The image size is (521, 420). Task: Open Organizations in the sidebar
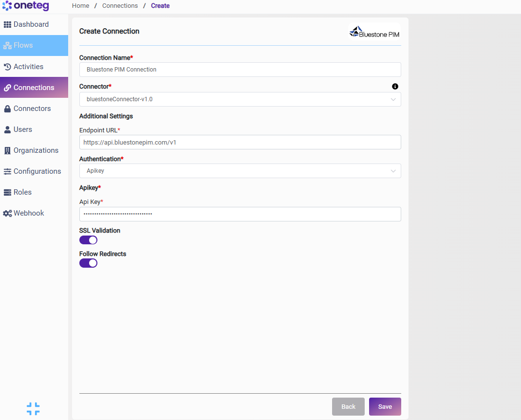click(x=34, y=150)
